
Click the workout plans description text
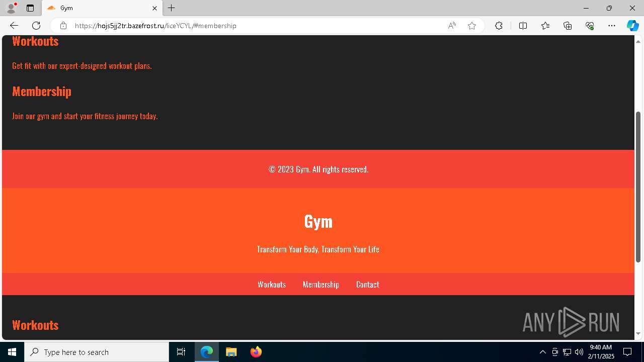tap(82, 66)
